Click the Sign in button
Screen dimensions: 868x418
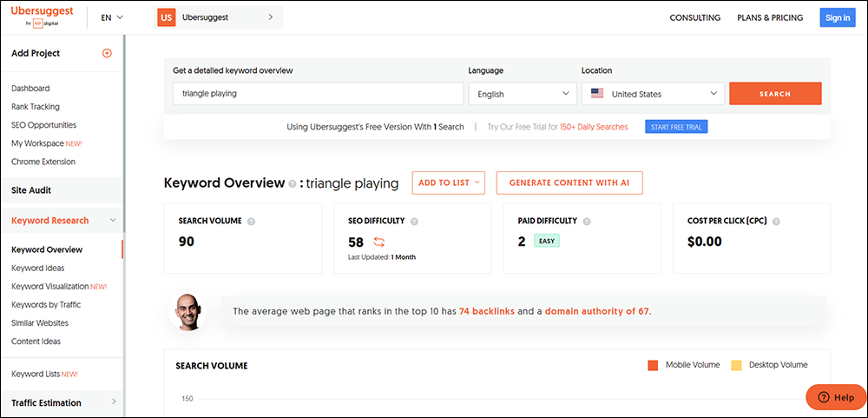tap(838, 17)
